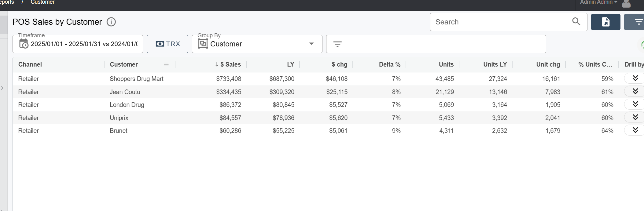This screenshot has width=644, height=211.
Task: Click the search magnifier icon
Action: tap(576, 21)
